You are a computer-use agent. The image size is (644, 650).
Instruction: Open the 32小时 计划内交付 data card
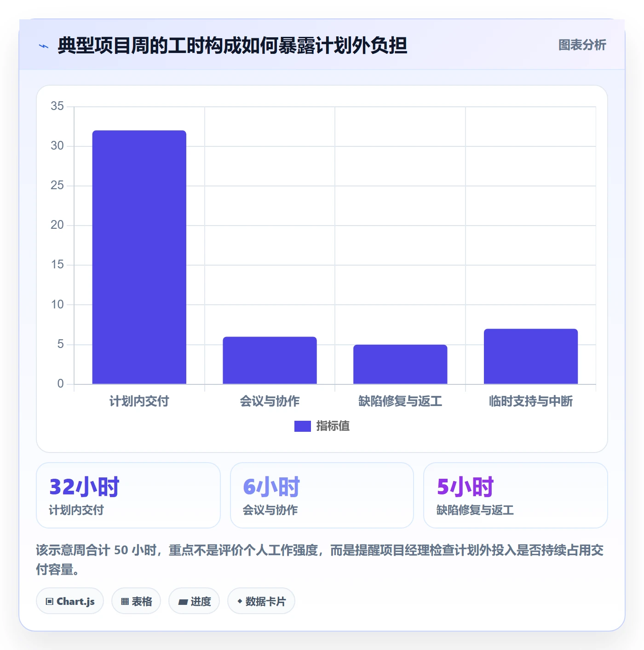128,495
